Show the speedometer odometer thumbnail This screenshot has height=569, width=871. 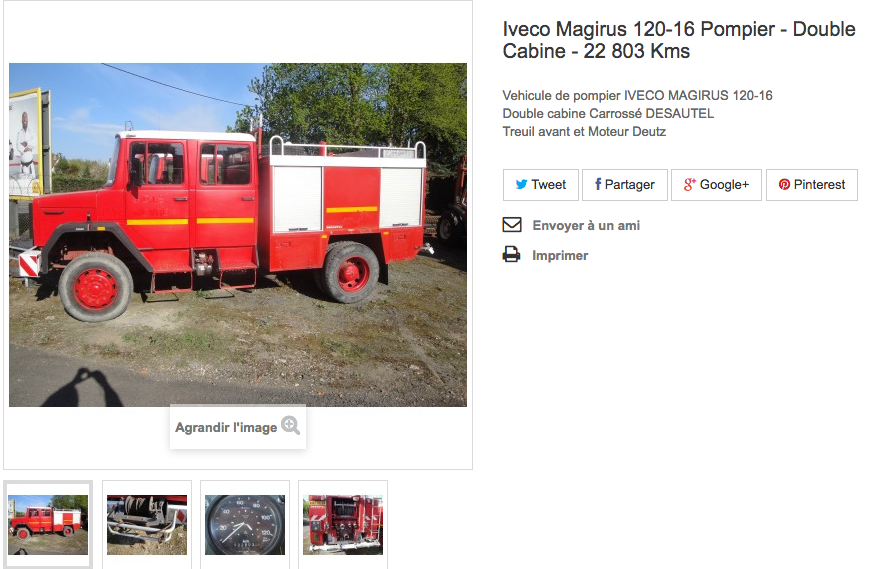244,525
